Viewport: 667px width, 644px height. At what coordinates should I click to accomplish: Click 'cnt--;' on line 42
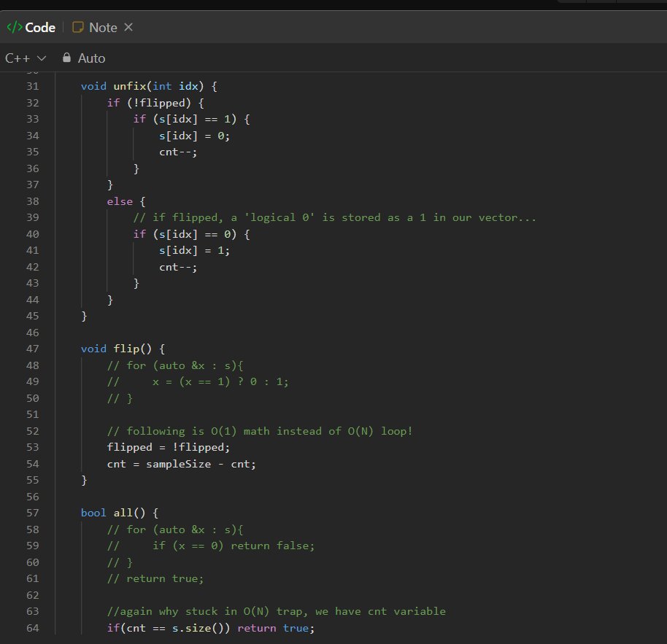178,268
